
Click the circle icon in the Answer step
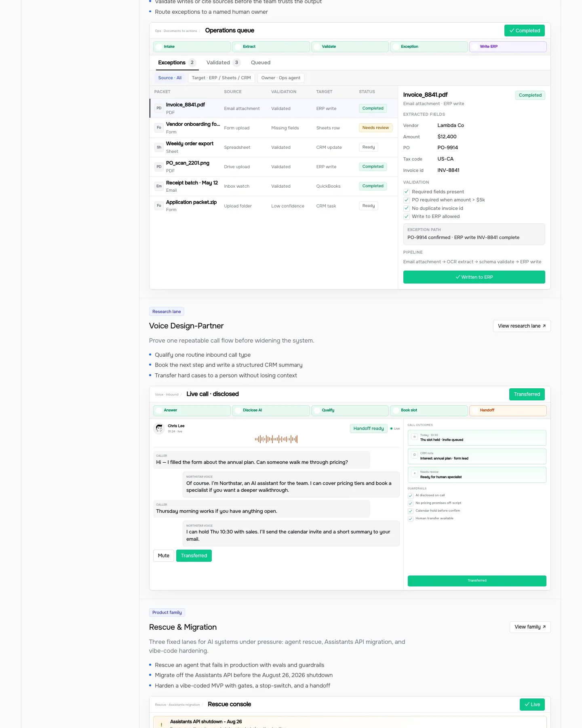pos(159,411)
